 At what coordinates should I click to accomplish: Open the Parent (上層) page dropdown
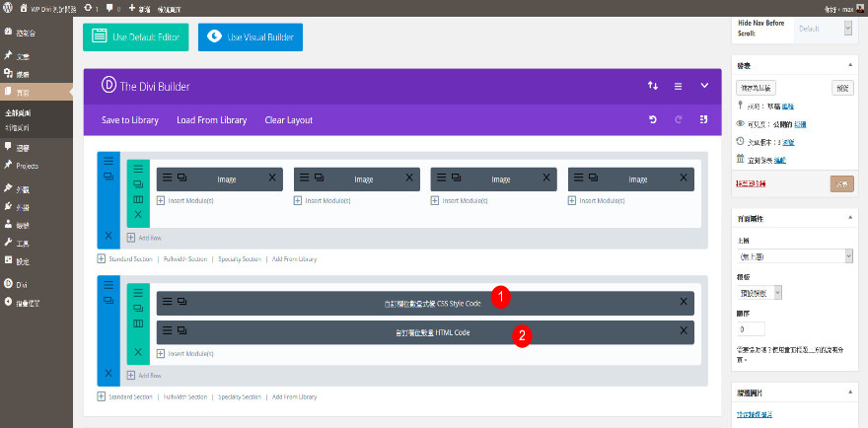[x=795, y=256]
